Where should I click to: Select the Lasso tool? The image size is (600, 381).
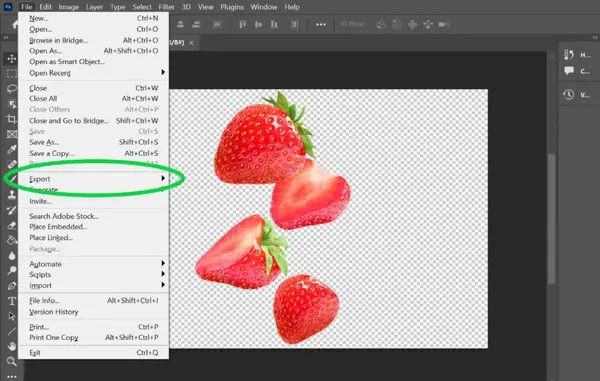(x=11, y=89)
